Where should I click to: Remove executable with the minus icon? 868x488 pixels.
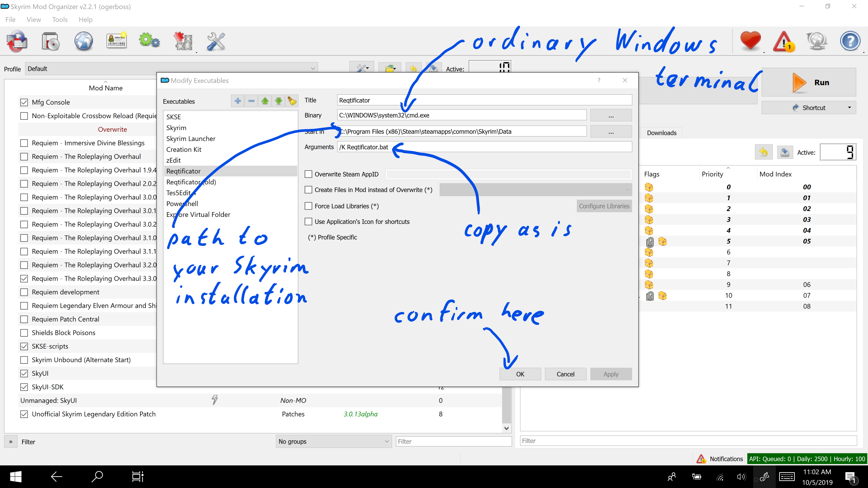pos(251,101)
